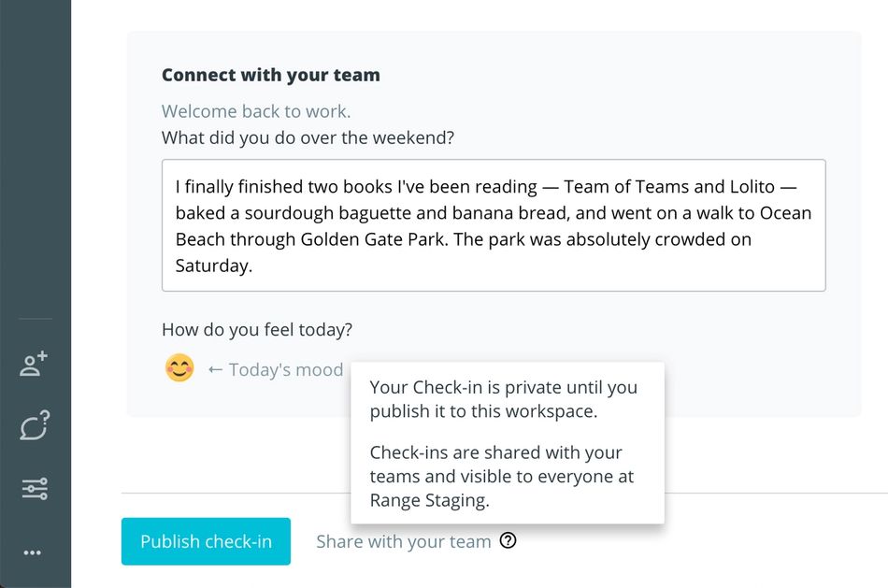Click the tooltip's private Check-in paragraph
The height and width of the screenshot is (588, 888).
tap(503, 399)
